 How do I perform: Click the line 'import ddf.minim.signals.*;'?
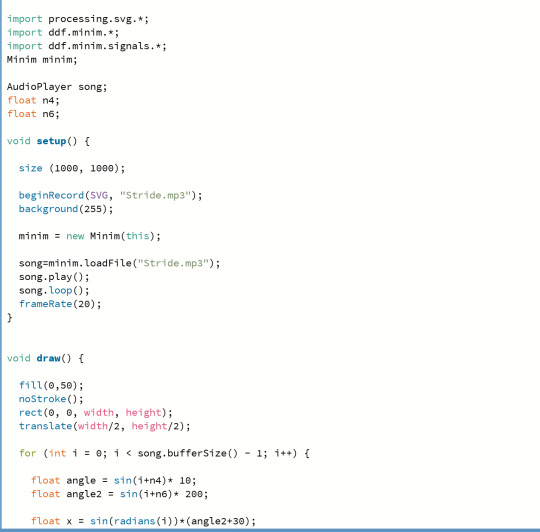click(x=87, y=46)
